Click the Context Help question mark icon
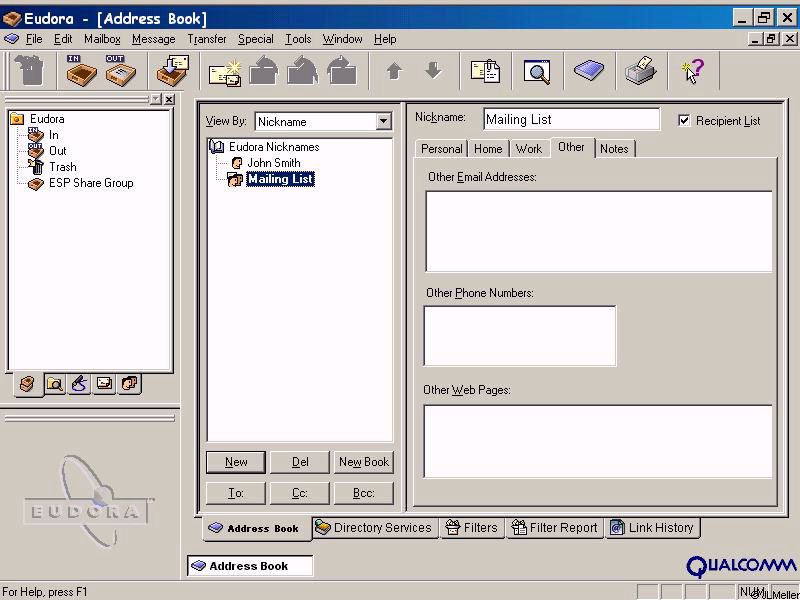Screen dimensions: 800x600 692,70
